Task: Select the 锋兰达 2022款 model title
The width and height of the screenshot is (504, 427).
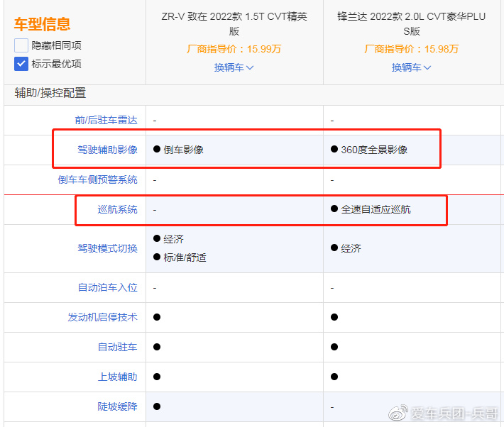Action: [412, 24]
